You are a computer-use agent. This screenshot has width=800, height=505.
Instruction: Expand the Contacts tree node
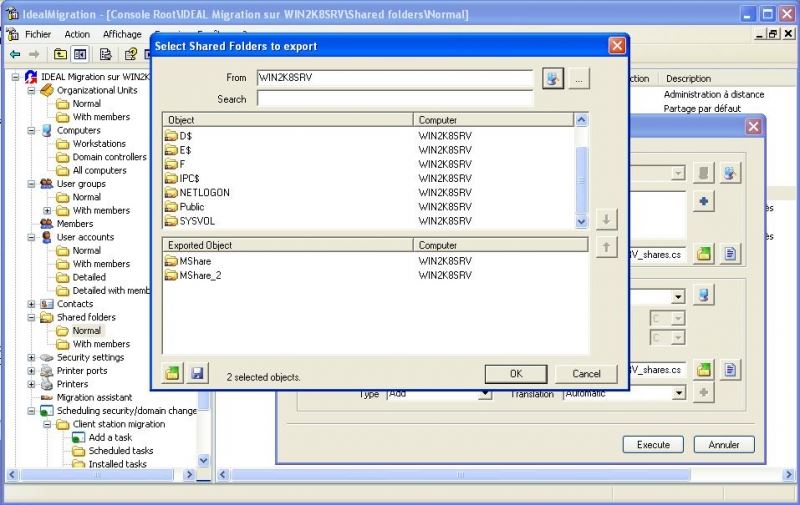(31, 304)
